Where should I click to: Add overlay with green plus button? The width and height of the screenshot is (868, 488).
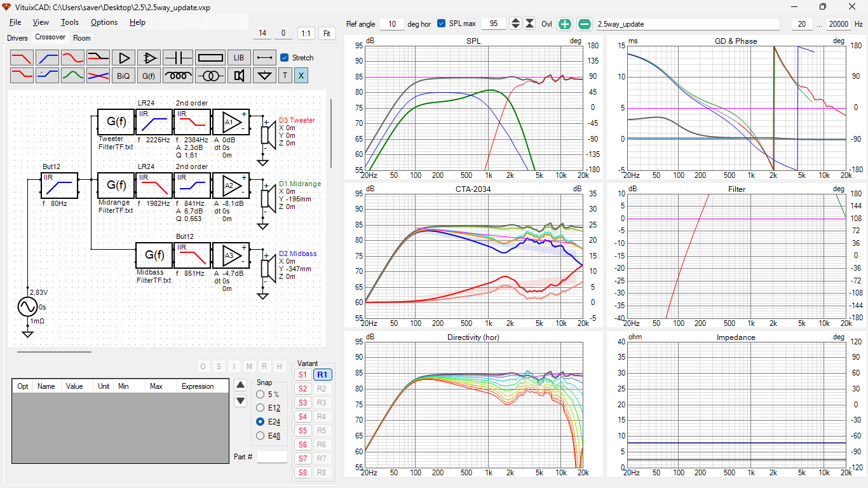tap(565, 24)
